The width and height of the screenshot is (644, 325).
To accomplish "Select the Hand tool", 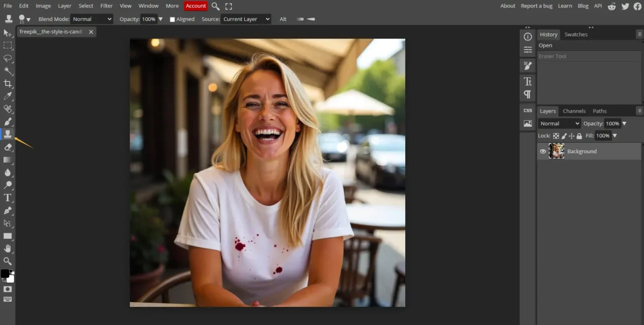I will 8,248.
